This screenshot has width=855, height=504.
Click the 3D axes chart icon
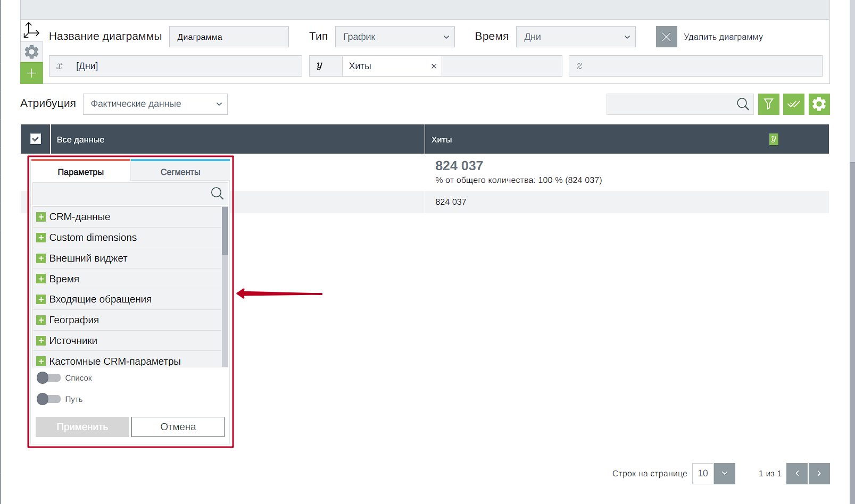[x=31, y=31]
